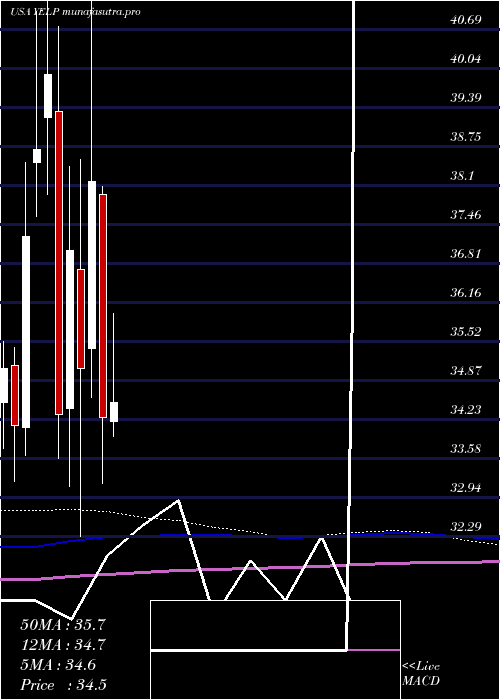This screenshot has height=700, width=500.
Task: Click the 40.04 price axis label
Action: pos(466,58)
